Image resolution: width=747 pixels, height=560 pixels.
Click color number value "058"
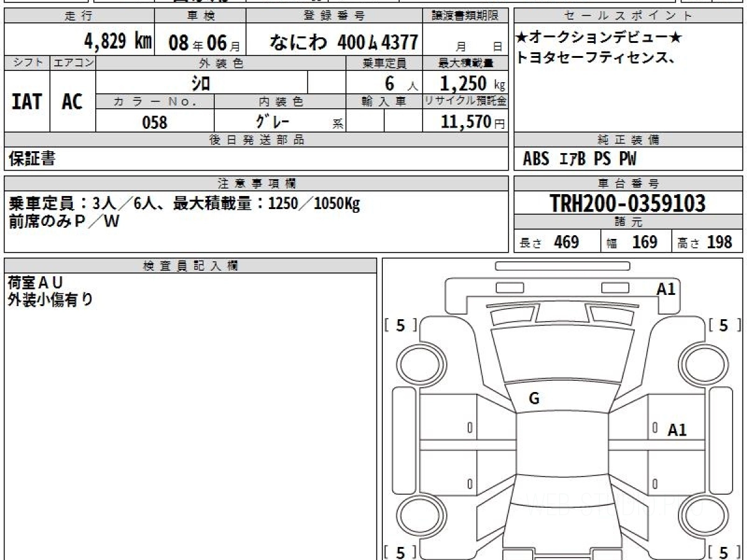click(155, 122)
